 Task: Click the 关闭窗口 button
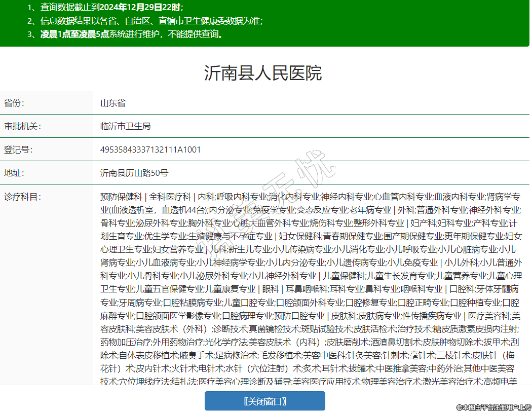click(264, 401)
